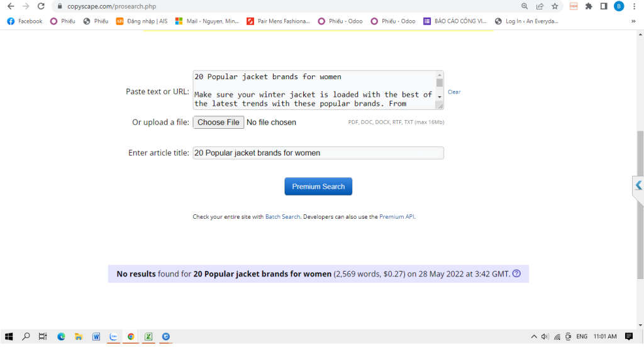Bookmark this page with the star icon
Viewport: 644px width, 362px height.
555,6
